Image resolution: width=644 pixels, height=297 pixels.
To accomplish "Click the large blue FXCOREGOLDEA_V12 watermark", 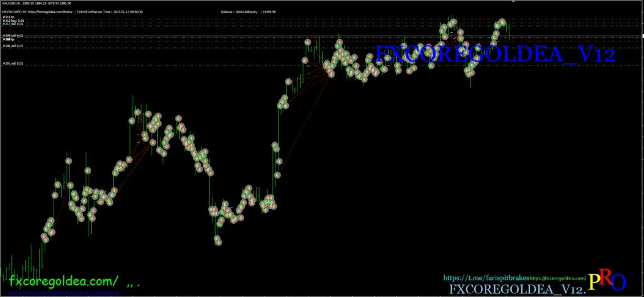I will (x=494, y=55).
